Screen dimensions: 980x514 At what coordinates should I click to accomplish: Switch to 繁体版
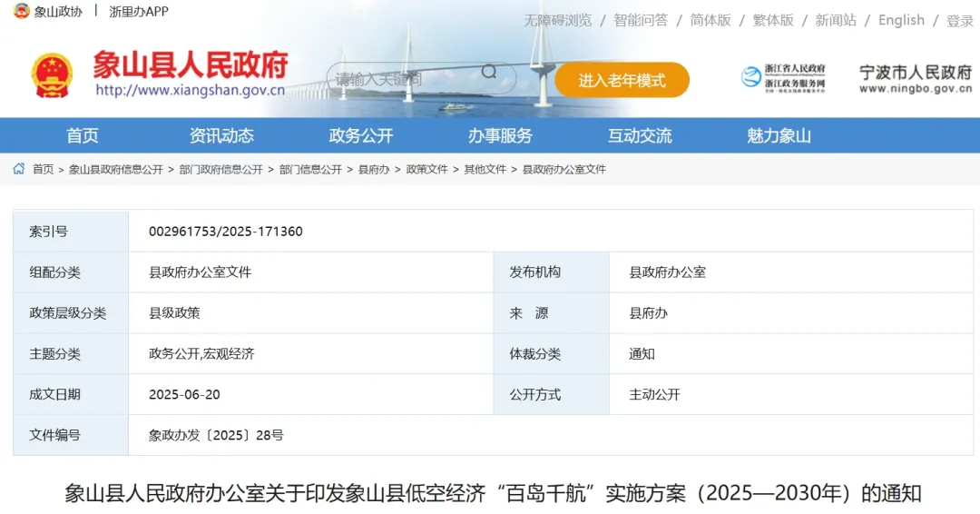coord(773,20)
